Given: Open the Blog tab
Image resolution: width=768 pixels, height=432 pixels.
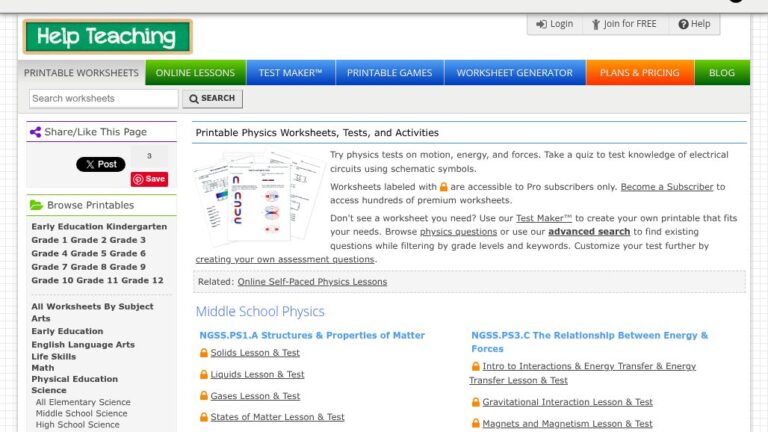Looking at the screenshot, I should [x=722, y=72].
